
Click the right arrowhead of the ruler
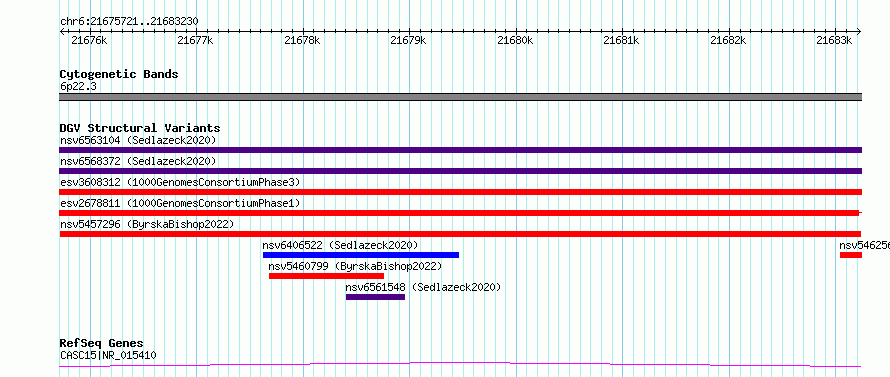coord(858,32)
